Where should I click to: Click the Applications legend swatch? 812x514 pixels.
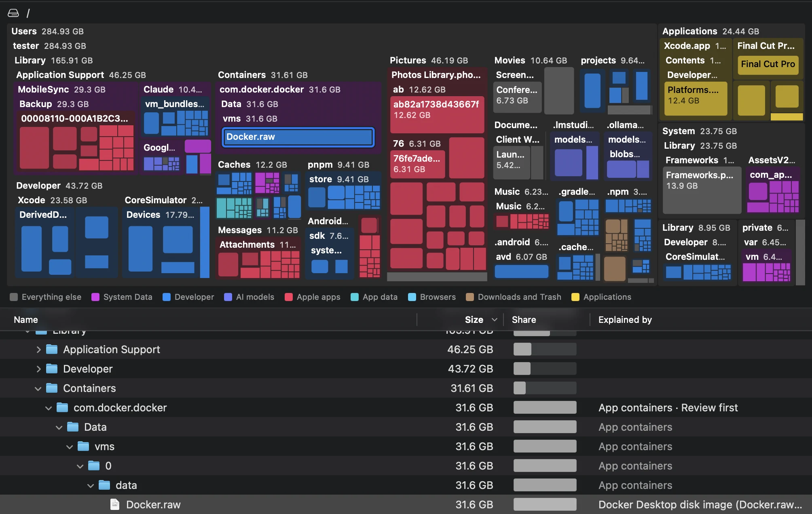point(575,297)
